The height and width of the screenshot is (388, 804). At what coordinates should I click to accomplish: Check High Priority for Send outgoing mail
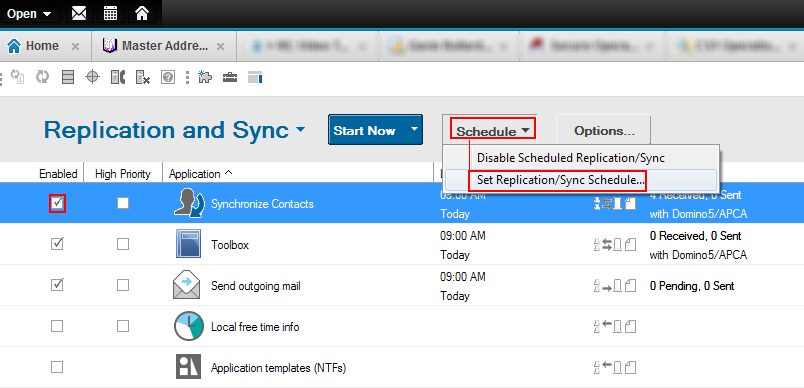123,285
